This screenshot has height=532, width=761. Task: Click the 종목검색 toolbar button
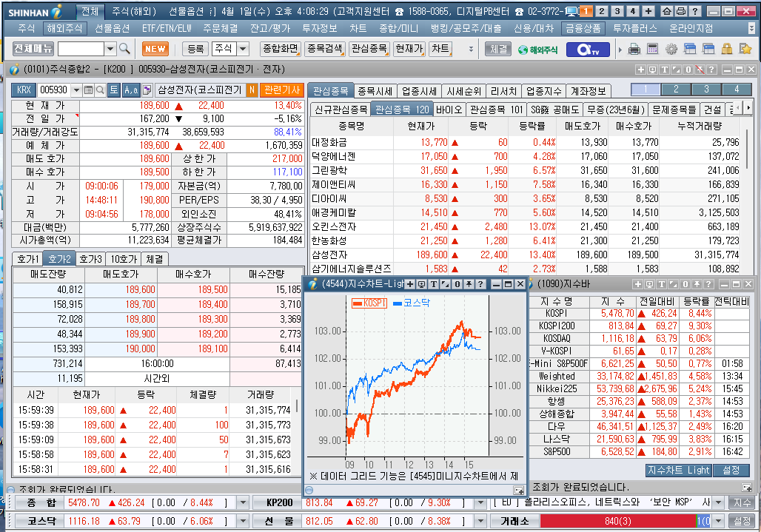click(325, 49)
